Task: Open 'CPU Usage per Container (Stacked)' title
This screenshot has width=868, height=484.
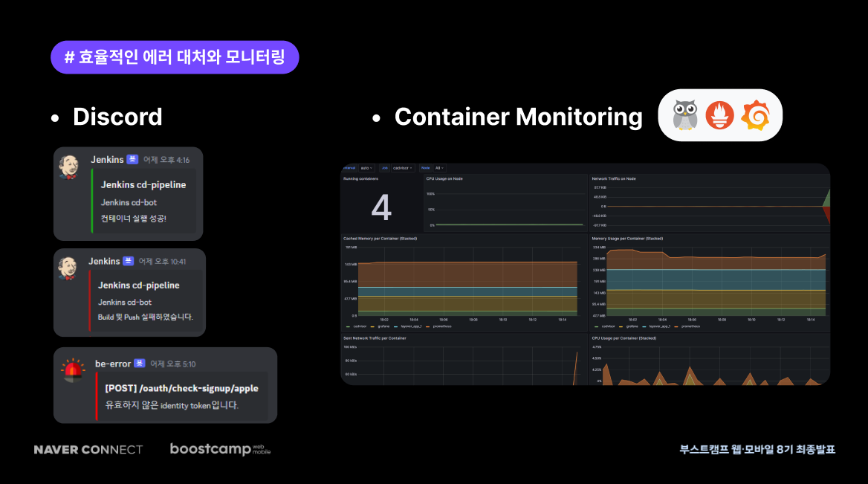Action: click(x=624, y=338)
